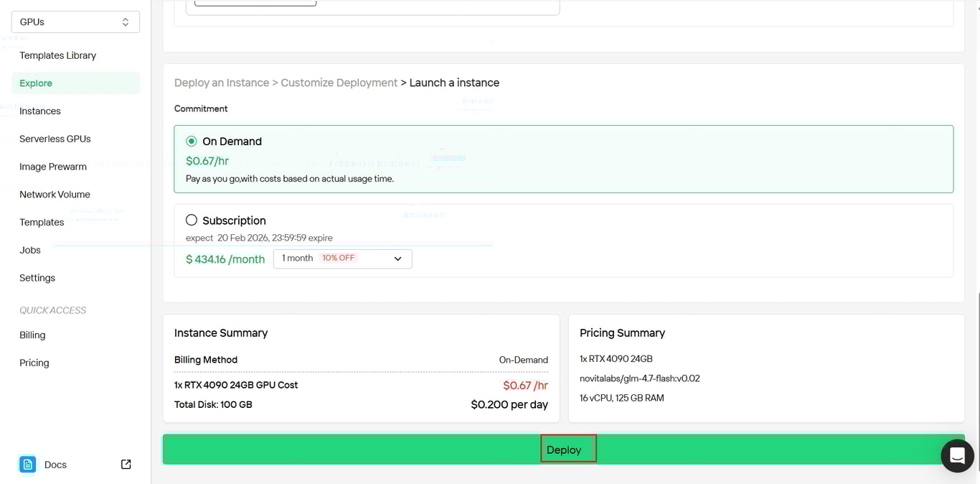Screen dimensions: 980x484
Task: Open the GPUs product selector dropdown
Action: click(75, 22)
